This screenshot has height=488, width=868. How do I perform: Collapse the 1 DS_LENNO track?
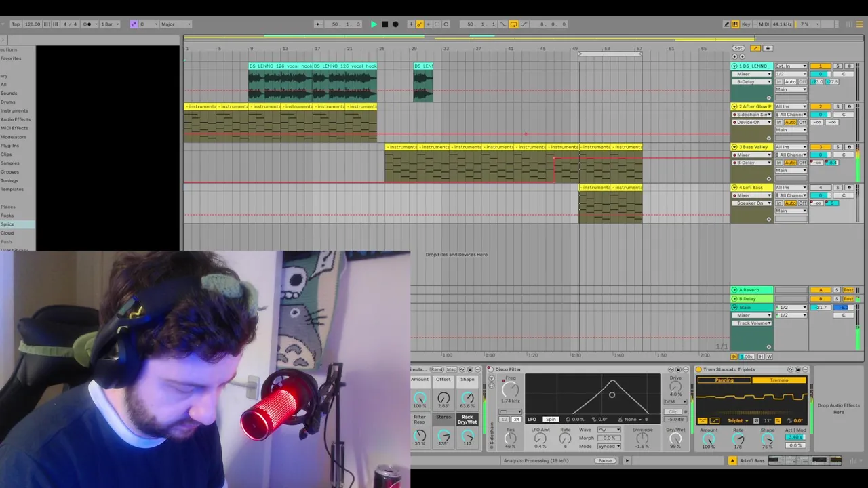pyautogui.click(x=734, y=66)
